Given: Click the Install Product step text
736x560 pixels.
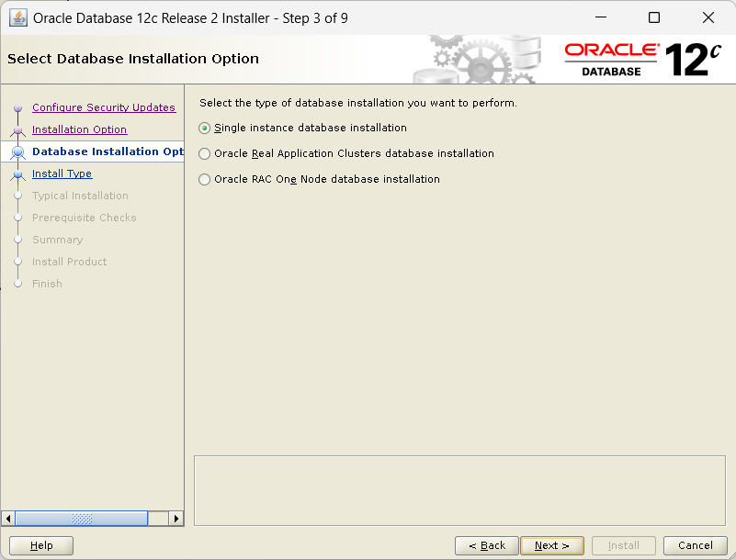Looking at the screenshot, I should click(x=70, y=262).
